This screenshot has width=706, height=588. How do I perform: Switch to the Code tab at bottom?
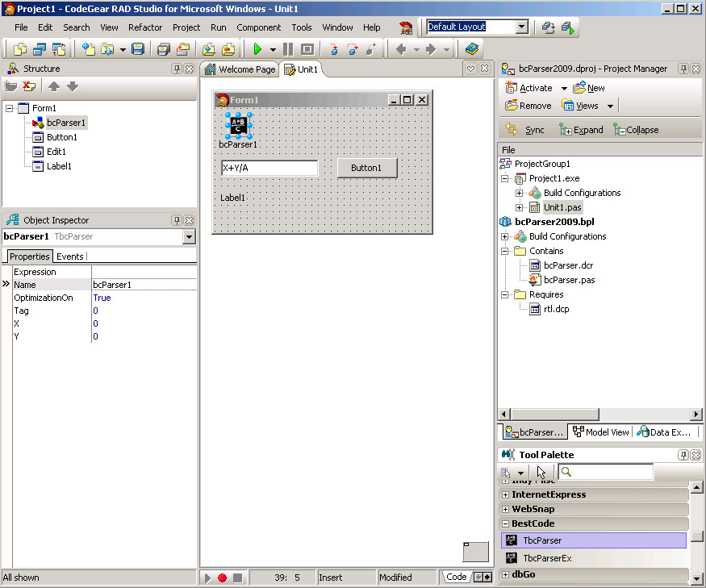(456, 577)
